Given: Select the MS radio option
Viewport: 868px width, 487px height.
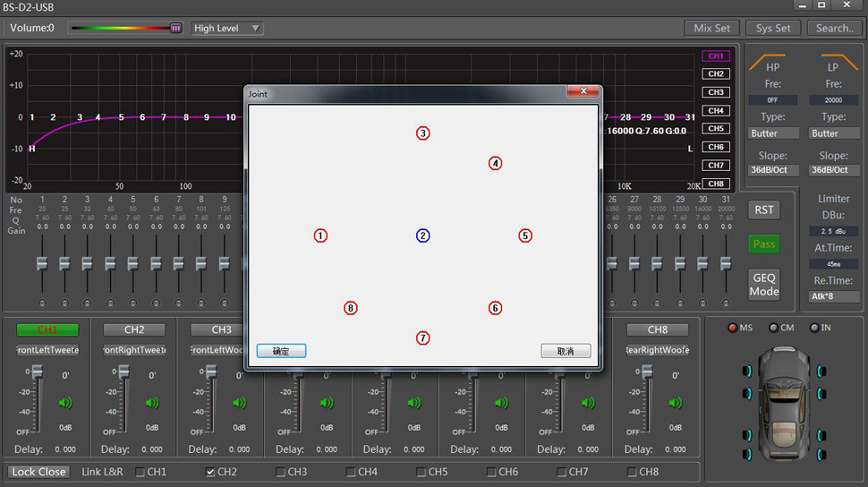Looking at the screenshot, I should (732, 328).
